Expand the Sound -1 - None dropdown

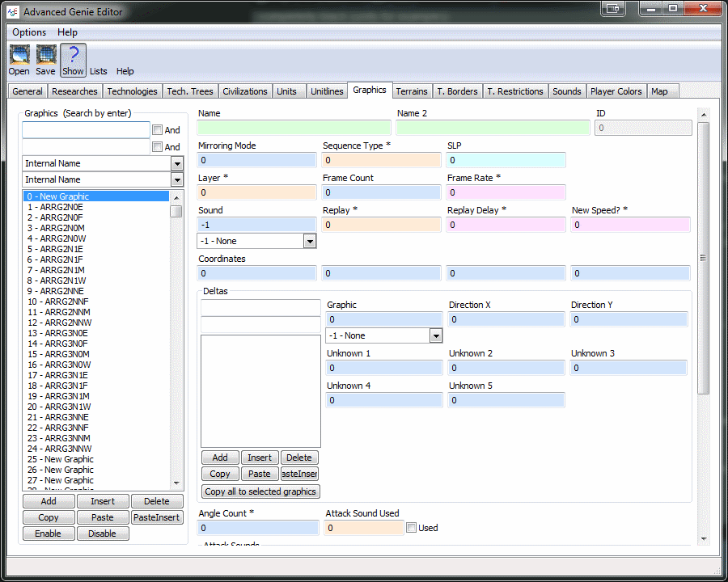[x=310, y=241]
